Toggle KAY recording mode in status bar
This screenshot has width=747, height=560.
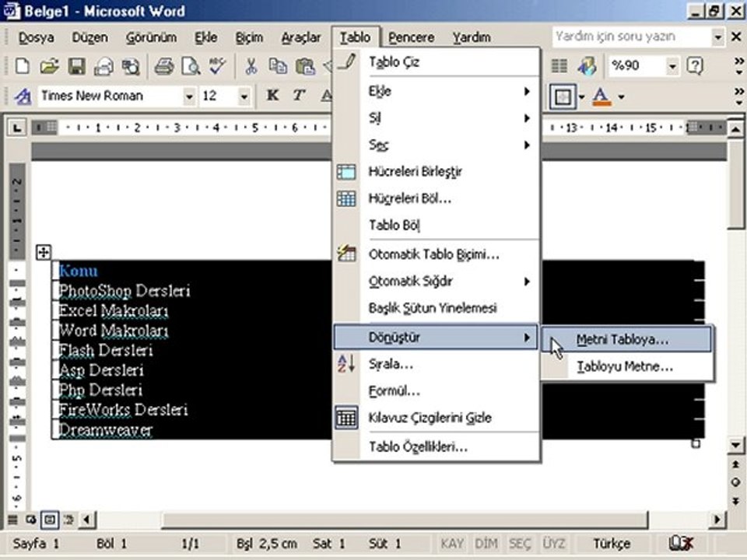click(x=452, y=544)
